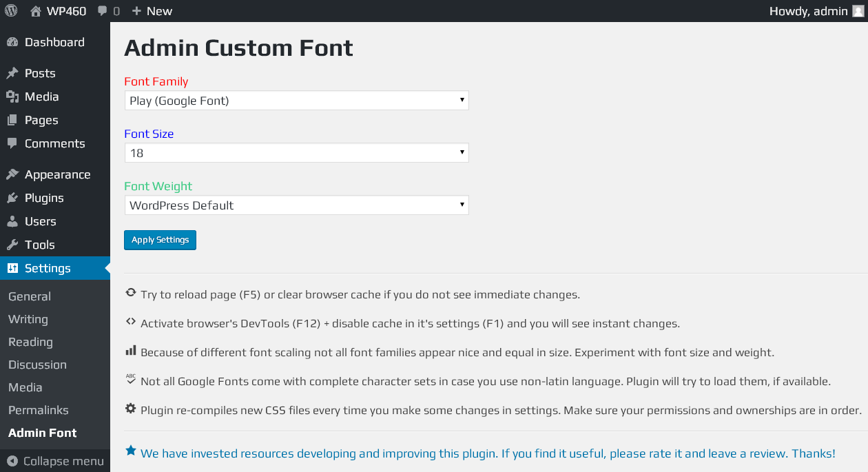Open the Howdy, admin account menu
The image size is (868, 472).
click(x=816, y=11)
